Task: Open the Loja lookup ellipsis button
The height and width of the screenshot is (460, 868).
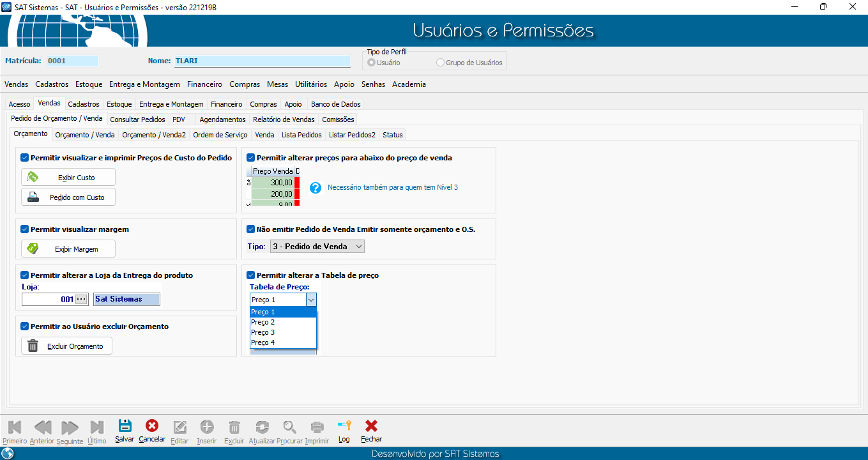Action: 81,299
